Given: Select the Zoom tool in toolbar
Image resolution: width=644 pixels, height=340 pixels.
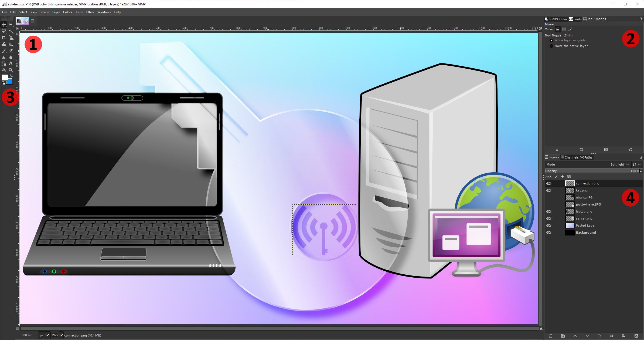Looking at the screenshot, I should click(11, 69).
